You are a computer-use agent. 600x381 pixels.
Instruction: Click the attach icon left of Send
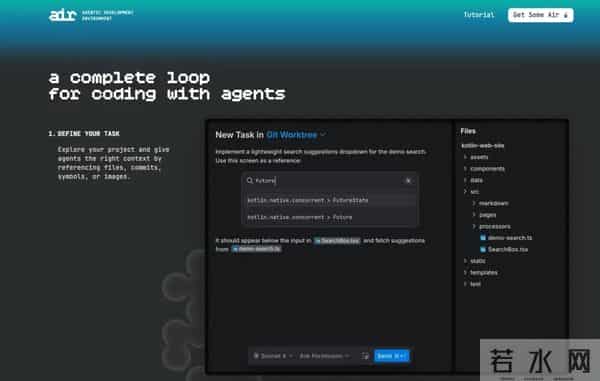coord(365,356)
